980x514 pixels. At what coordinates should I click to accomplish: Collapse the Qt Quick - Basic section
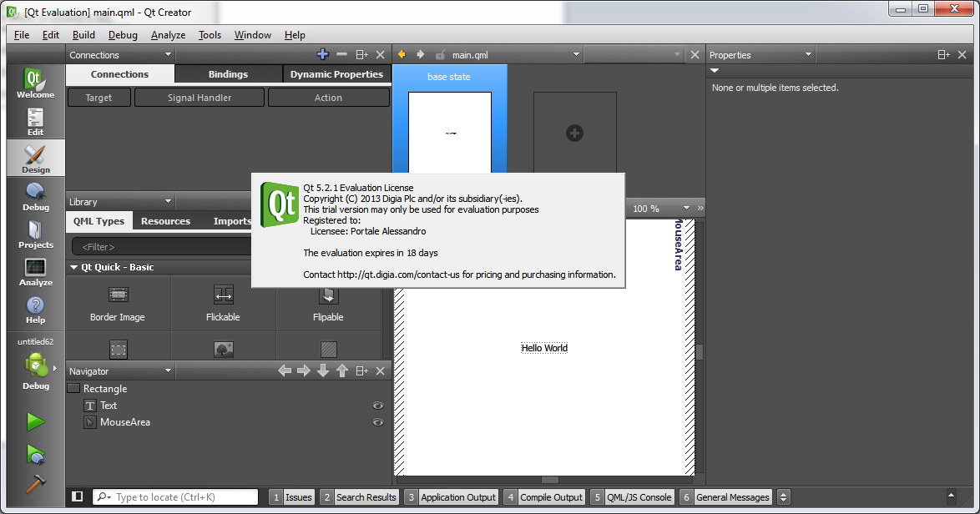(x=74, y=267)
